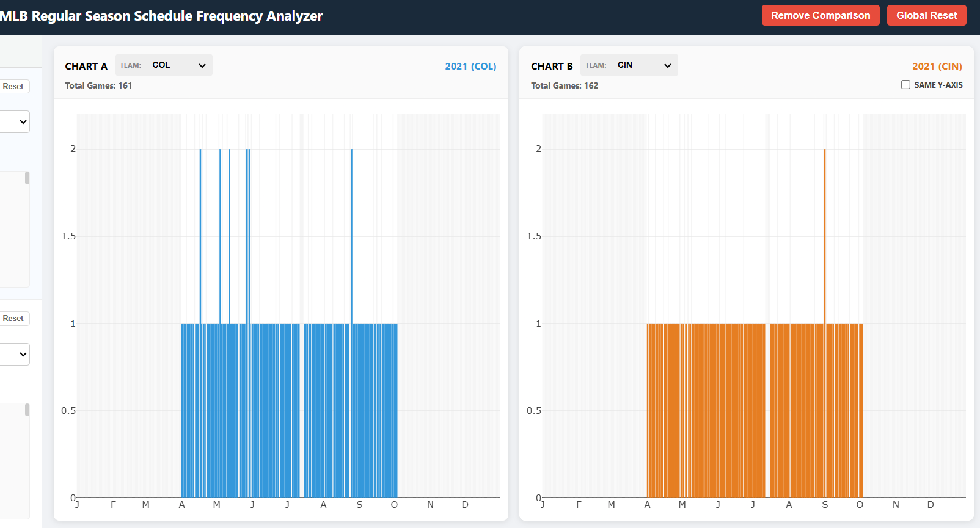
Task: Expand the upper dropdown in the left sidebar
Action: [15, 122]
